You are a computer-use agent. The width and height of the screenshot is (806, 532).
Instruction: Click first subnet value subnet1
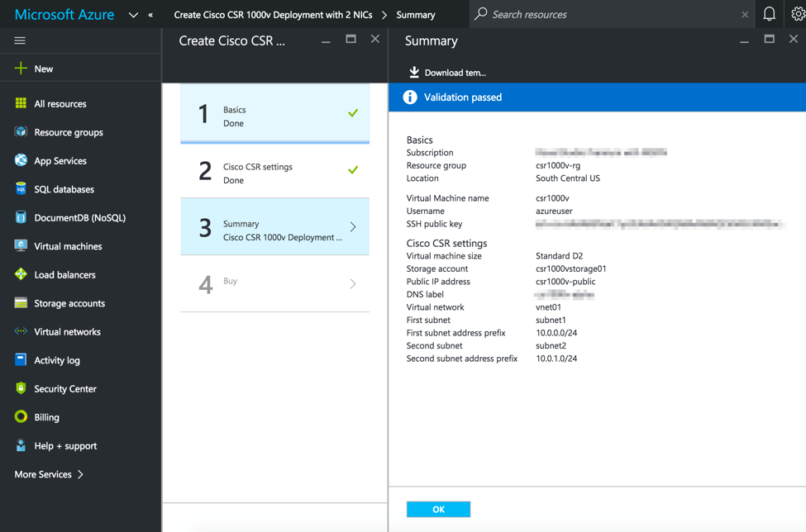pos(551,320)
